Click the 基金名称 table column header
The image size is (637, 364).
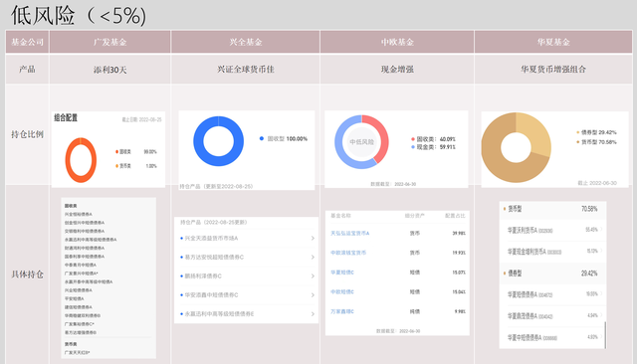click(340, 216)
